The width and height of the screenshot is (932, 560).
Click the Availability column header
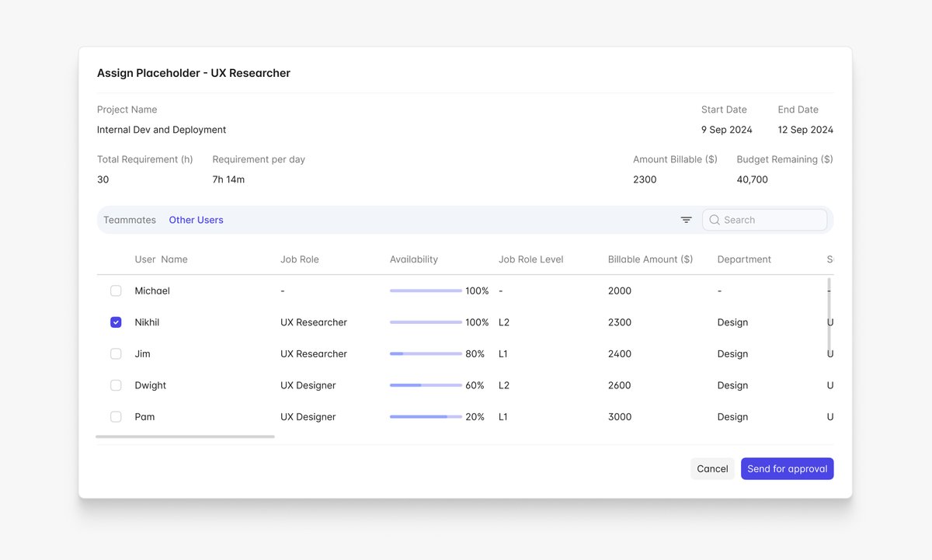click(x=414, y=259)
